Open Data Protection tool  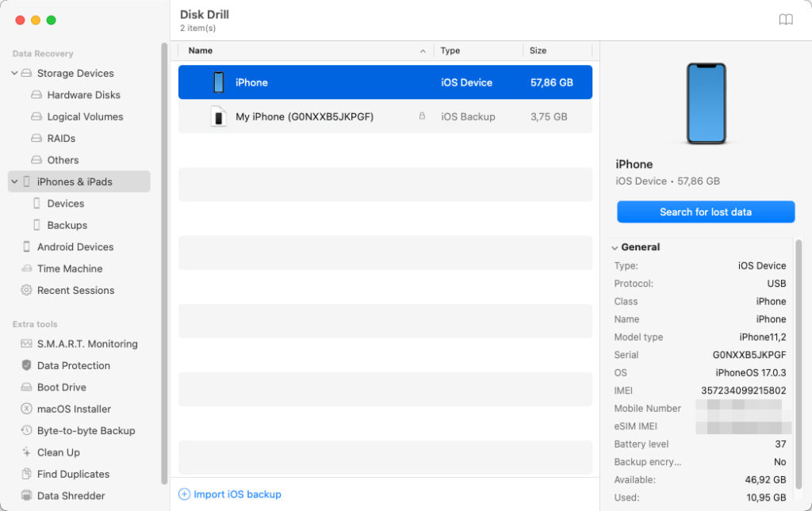(x=74, y=365)
